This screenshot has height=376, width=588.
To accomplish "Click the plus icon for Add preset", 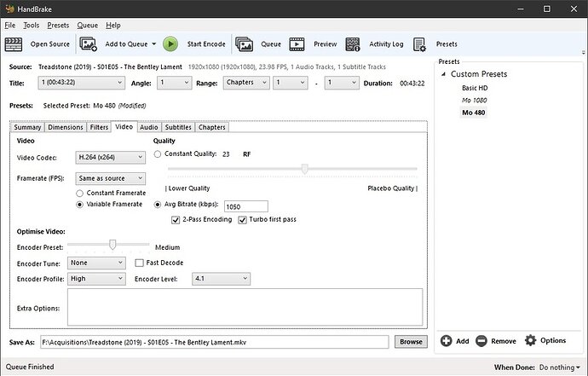I will coord(446,341).
